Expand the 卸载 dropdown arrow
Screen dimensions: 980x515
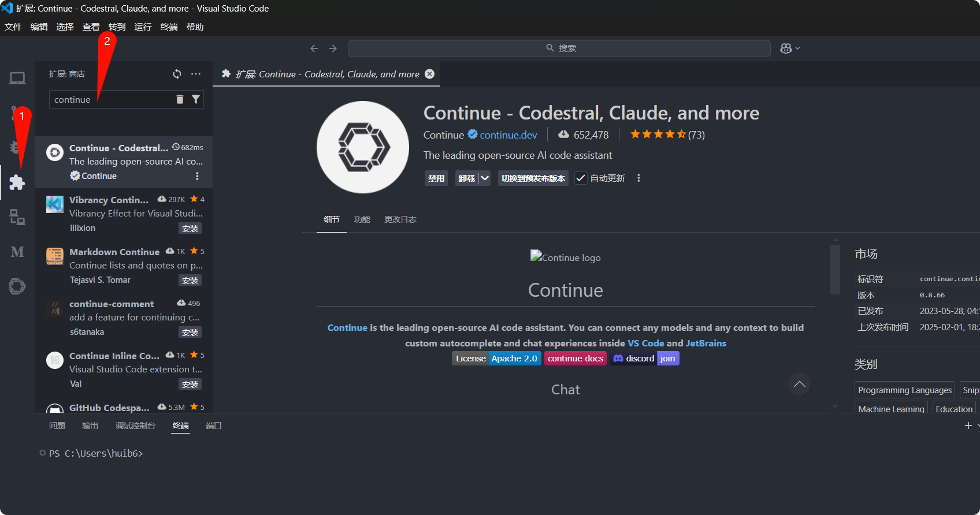[x=485, y=178]
